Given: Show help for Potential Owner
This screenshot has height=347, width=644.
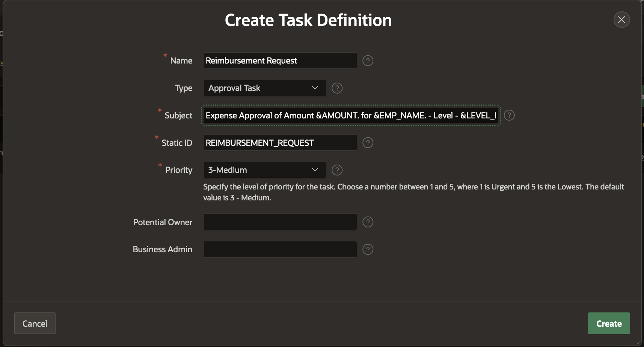Looking at the screenshot, I should tap(368, 222).
